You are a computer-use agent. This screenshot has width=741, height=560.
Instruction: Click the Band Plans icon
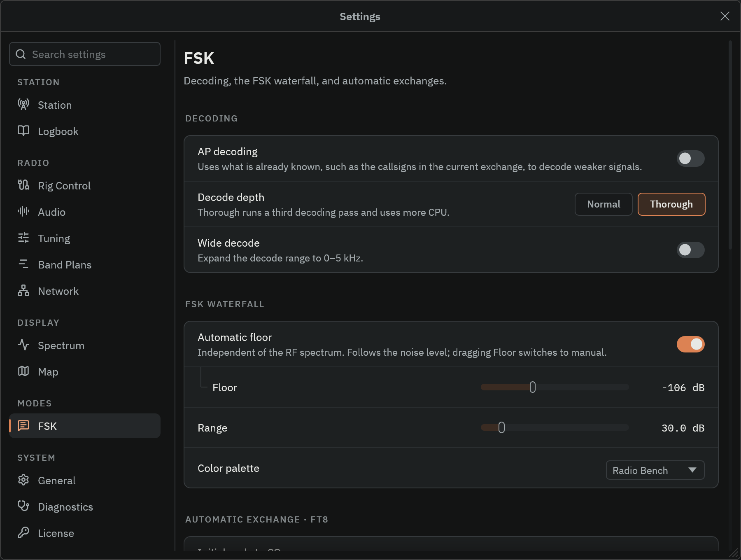pyautogui.click(x=23, y=264)
